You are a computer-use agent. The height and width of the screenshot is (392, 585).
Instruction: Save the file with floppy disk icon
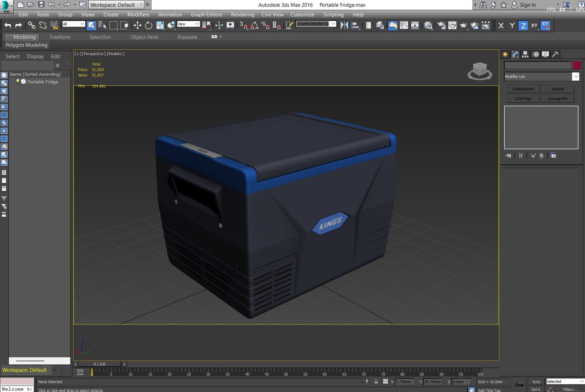[41, 5]
